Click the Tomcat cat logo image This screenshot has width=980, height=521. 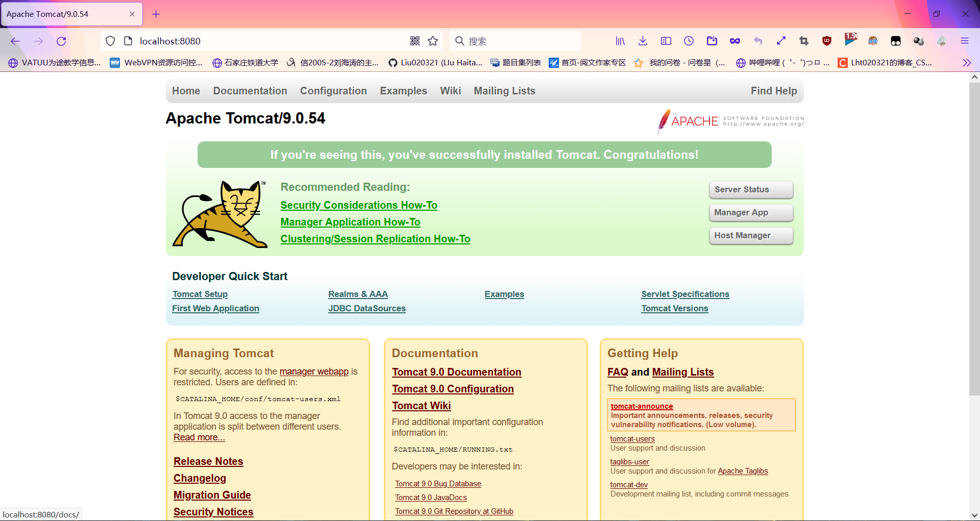coord(219,214)
